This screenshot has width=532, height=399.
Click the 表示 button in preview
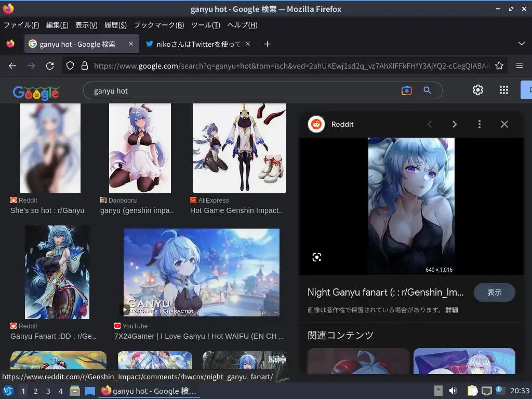[495, 292]
